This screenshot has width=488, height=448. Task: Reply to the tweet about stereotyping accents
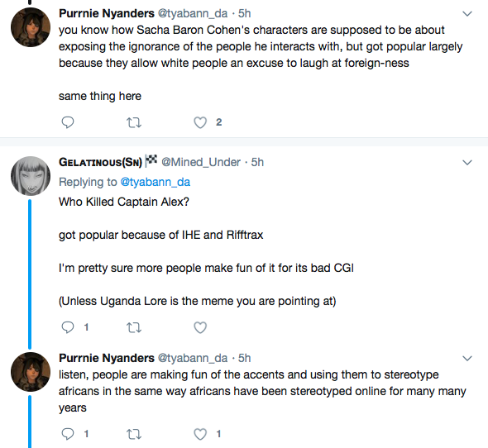[68, 434]
